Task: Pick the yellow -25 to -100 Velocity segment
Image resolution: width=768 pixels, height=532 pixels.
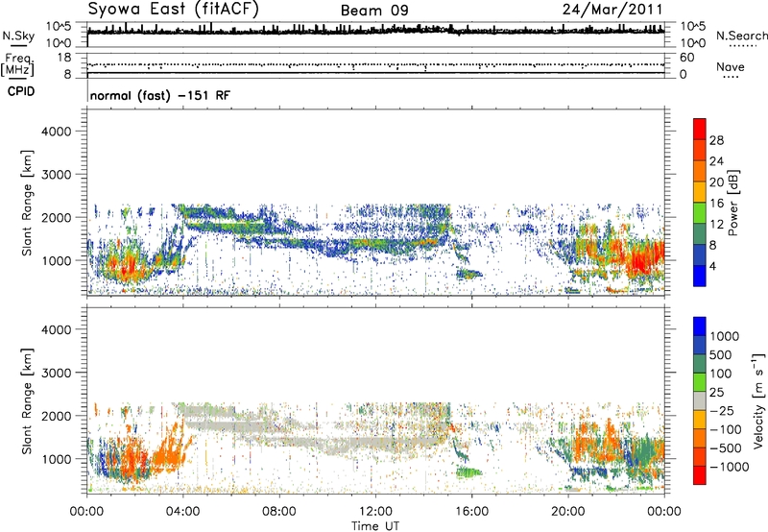Action: coord(700,420)
